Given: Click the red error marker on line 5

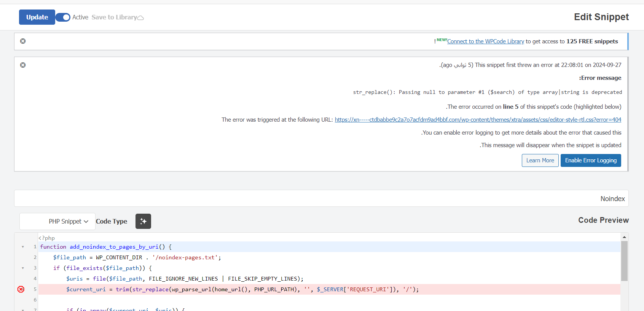Looking at the screenshot, I should tap(21, 289).
